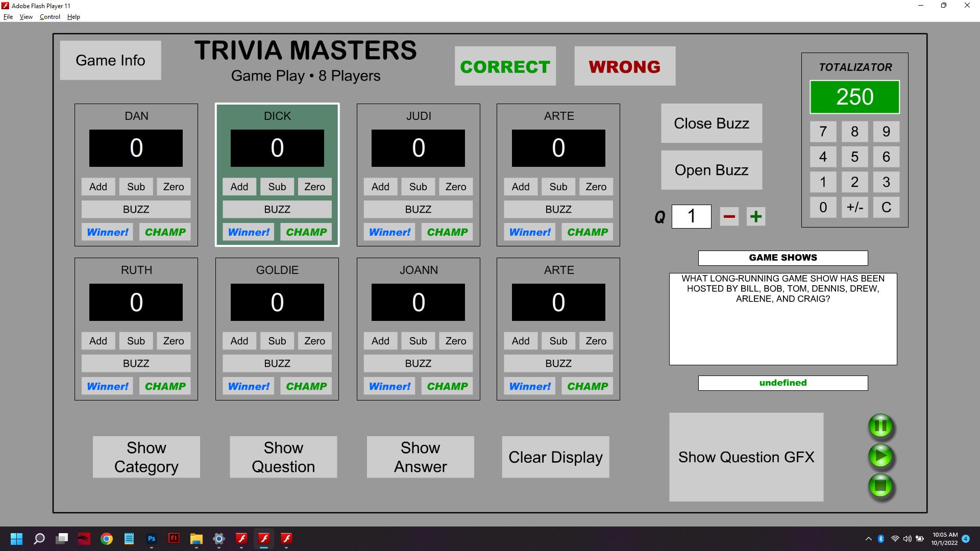Open the Help menu
The image size is (980, 551).
[x=73, y=16]
